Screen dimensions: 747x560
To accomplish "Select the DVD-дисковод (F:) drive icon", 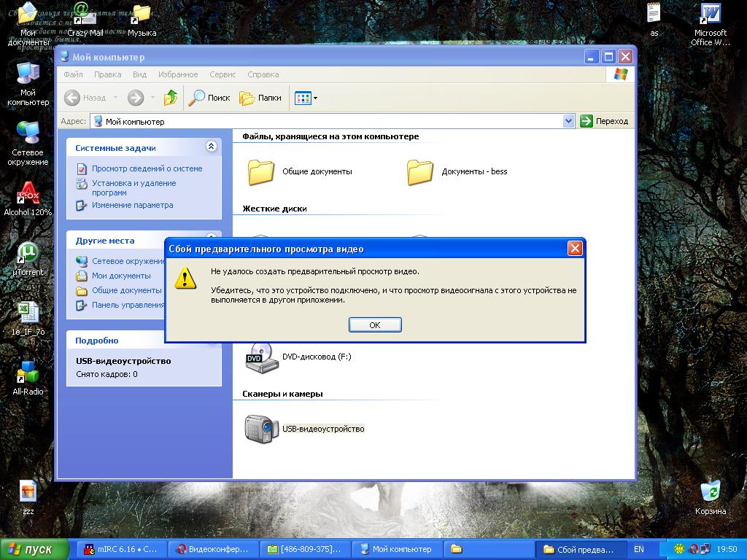I will pos(261,357).
